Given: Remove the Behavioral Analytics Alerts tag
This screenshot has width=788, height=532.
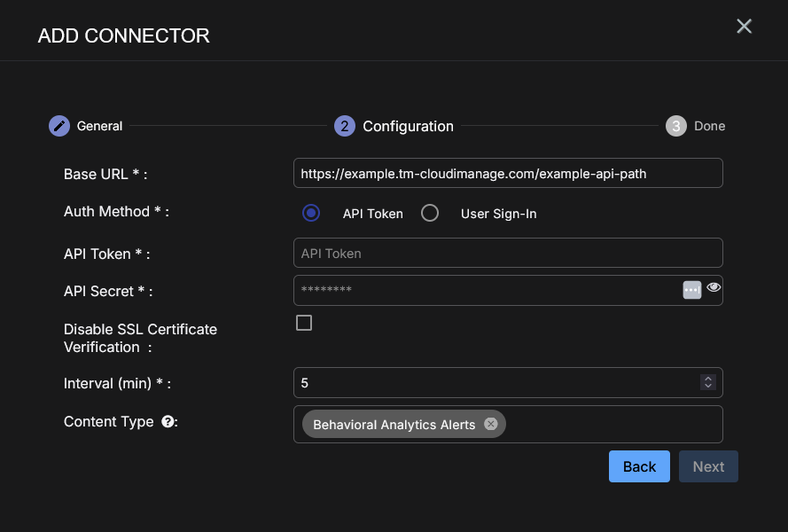Looking at the screenshot, I should pos(491,425).
